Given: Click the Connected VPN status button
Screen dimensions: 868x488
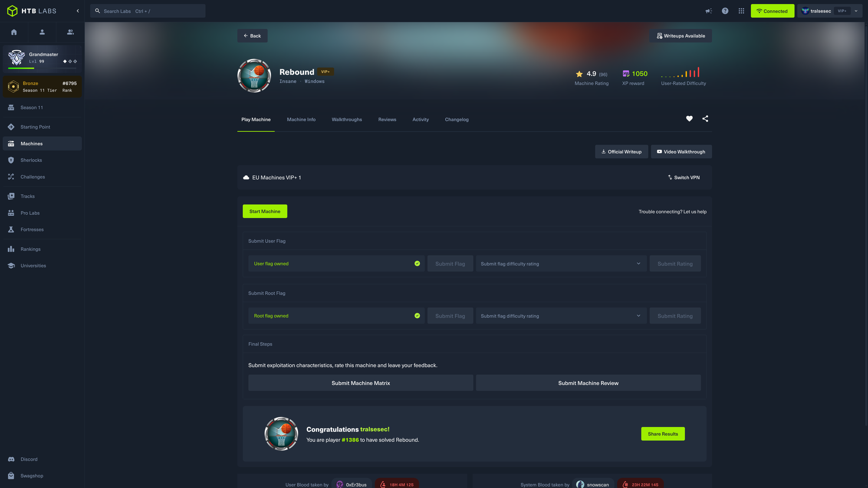Looking at the screenshot, I should [773, 11].
